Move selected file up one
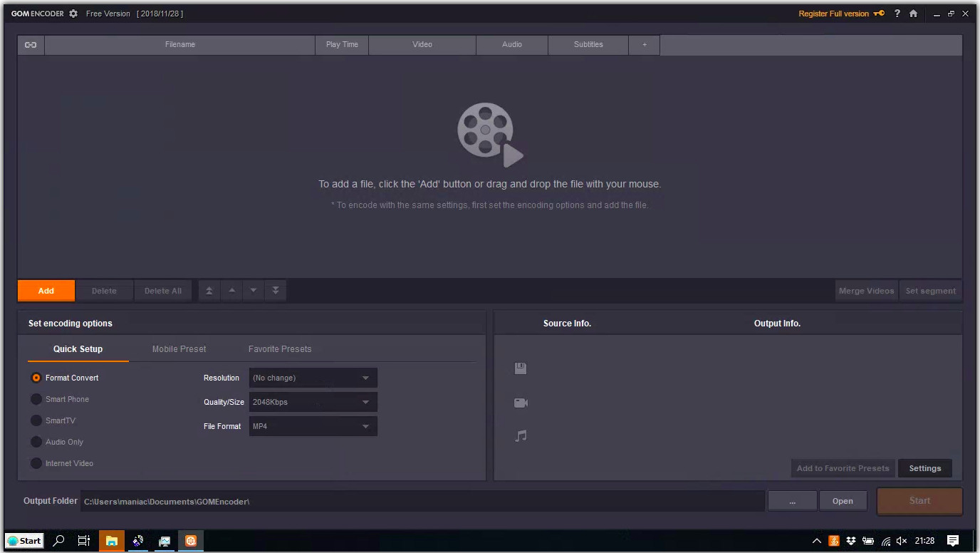 [231, 291]
